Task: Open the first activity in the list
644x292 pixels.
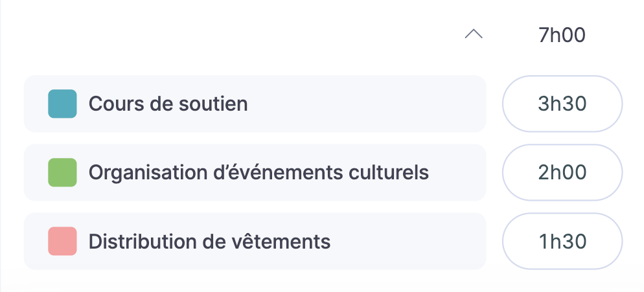Action: point(168,104)
